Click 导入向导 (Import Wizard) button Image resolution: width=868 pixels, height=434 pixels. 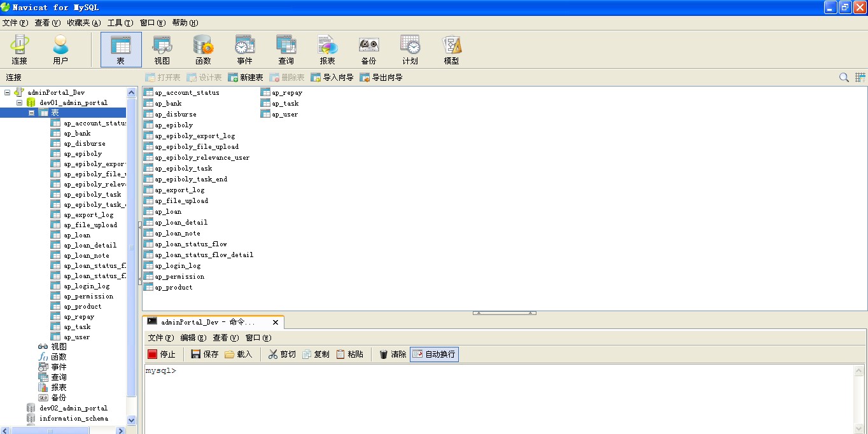pos(332,78)
